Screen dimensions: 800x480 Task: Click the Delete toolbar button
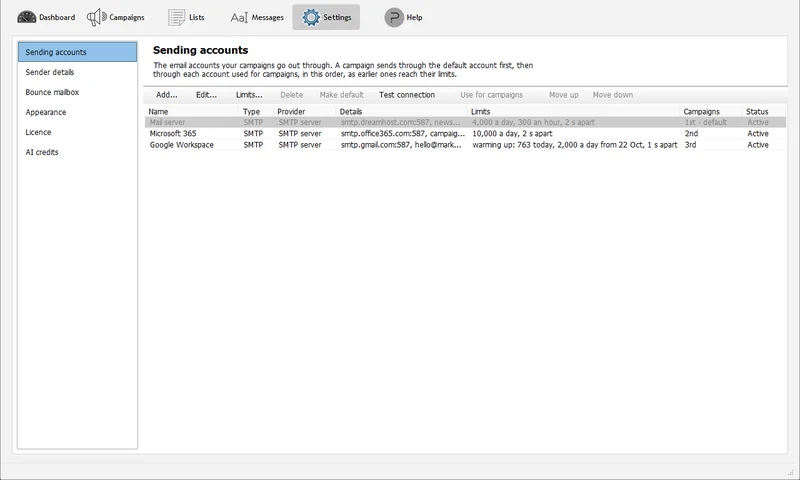[x=291, y=95]
